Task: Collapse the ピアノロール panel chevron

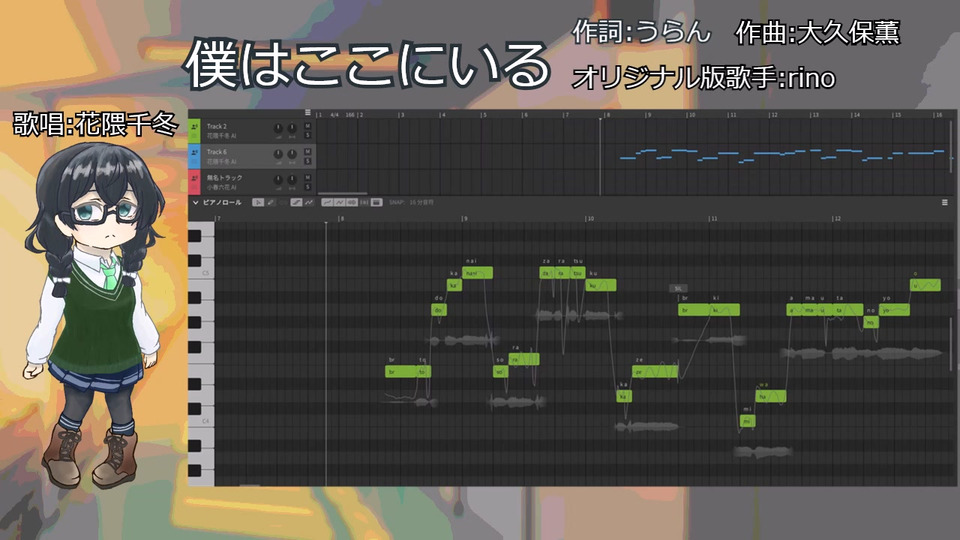Action: point(195,203)
